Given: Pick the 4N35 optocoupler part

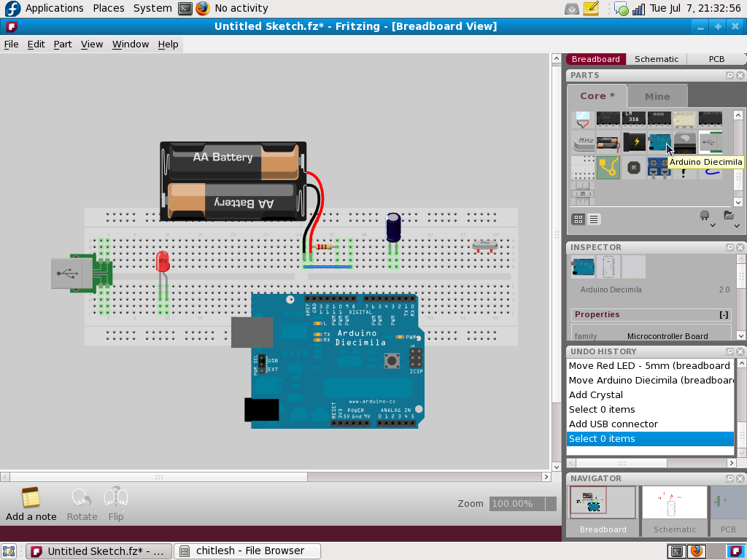Looking at the screenshot, I should 684,118.
